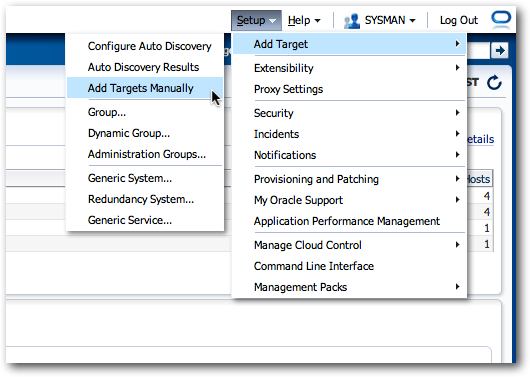
Task: Expand Incidents submenu arrow
Action: tap(457, 134)
